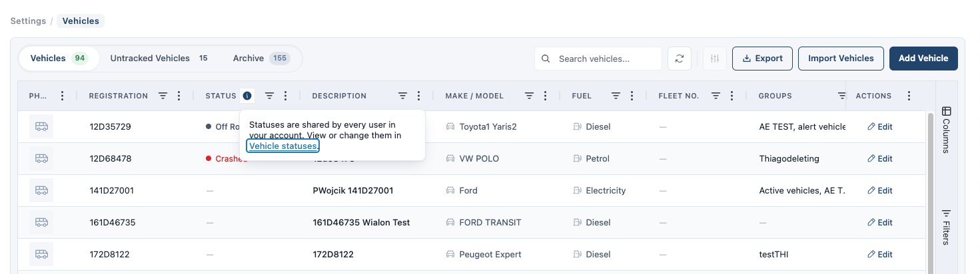Image resolution: width=980 pixels, height=274 pixels.
Task: Refresh the vehicles list
Action: [x=680, y=59]
